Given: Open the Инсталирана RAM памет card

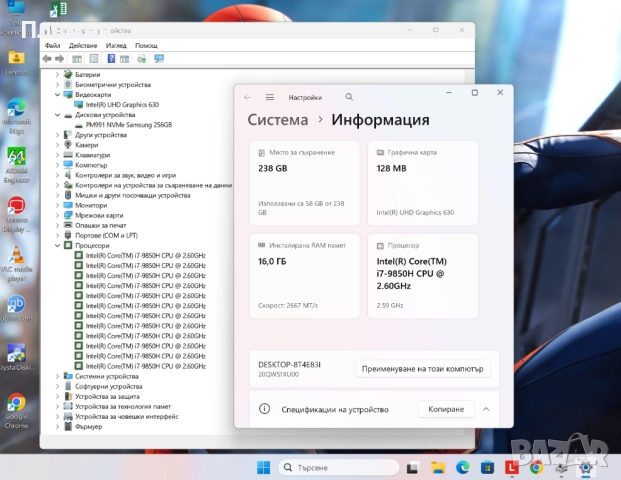Looking at the screenshot, I should click(305, 276).
